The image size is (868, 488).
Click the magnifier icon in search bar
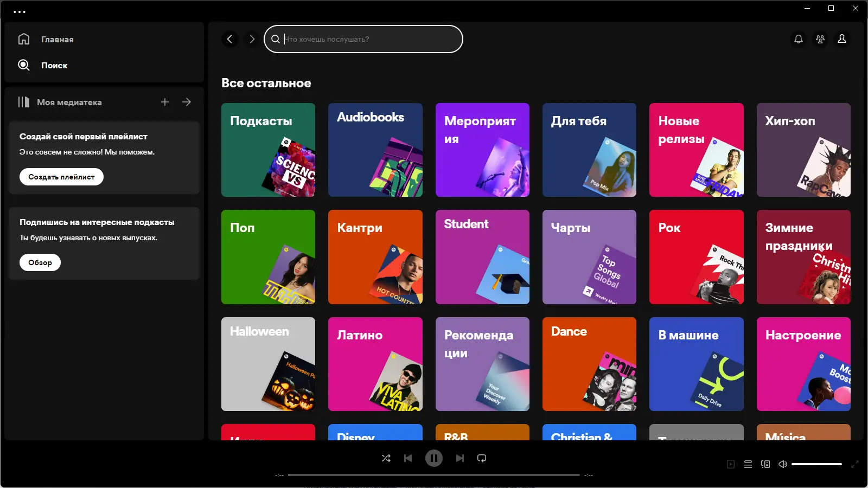(276, 39)
